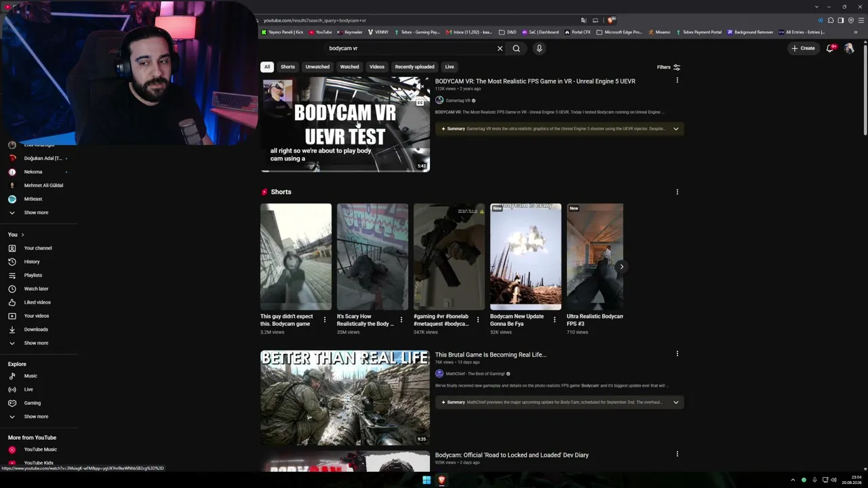The height and width of the screenshot is (488, 868).
Task: Open the 'Bodycam New Update Gonna Be Fya' Short
Action: tap(526, 257)
